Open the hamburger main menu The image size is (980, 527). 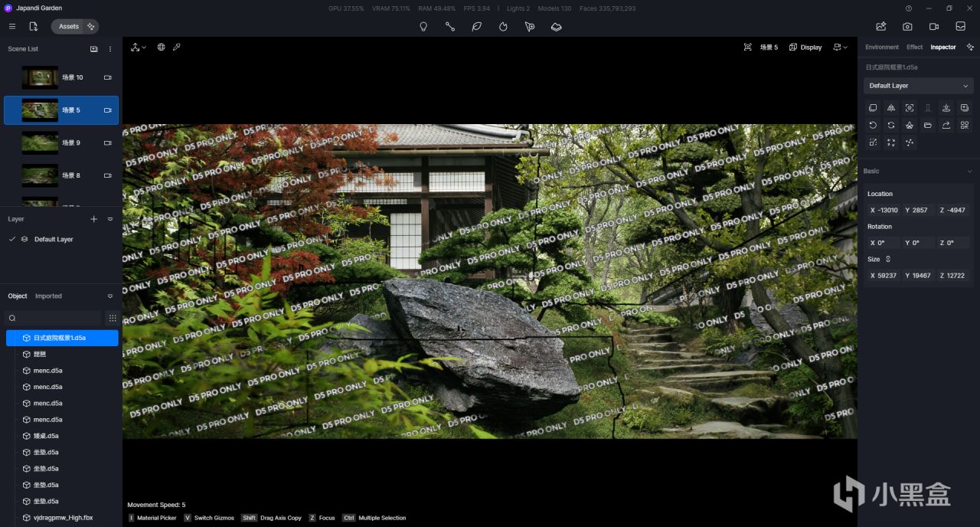pos(12,26)
